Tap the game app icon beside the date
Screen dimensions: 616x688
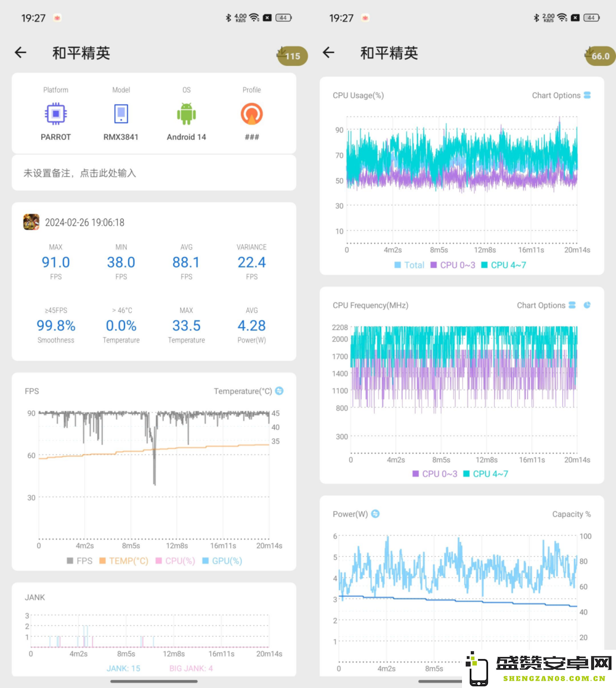point(31,222)
